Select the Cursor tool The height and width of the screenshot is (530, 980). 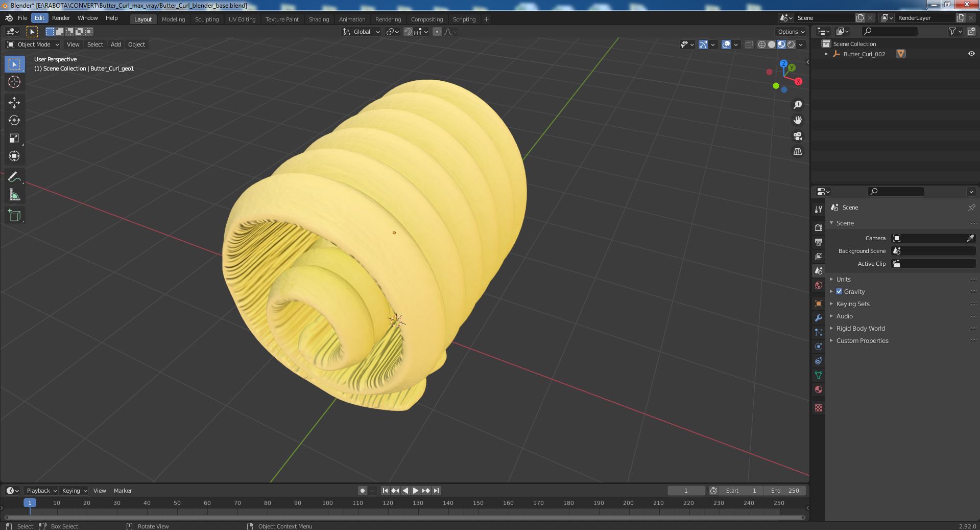click(14, 82)
